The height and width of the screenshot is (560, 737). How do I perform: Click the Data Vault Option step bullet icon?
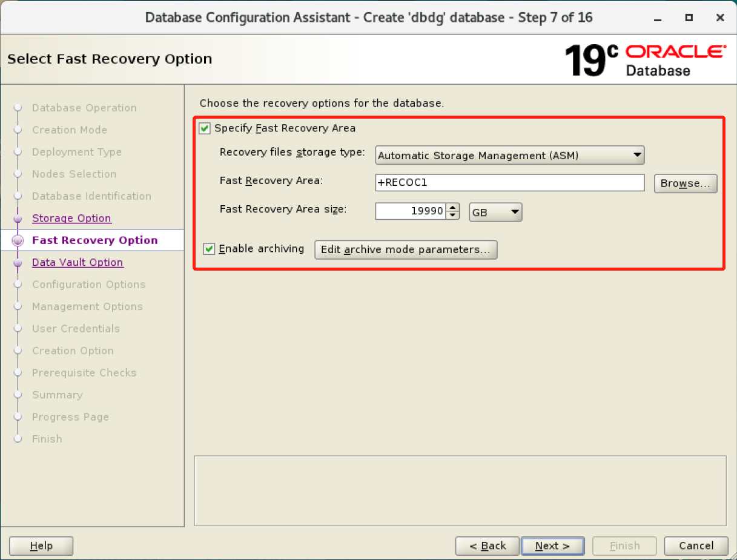click(x=18, y=263)
